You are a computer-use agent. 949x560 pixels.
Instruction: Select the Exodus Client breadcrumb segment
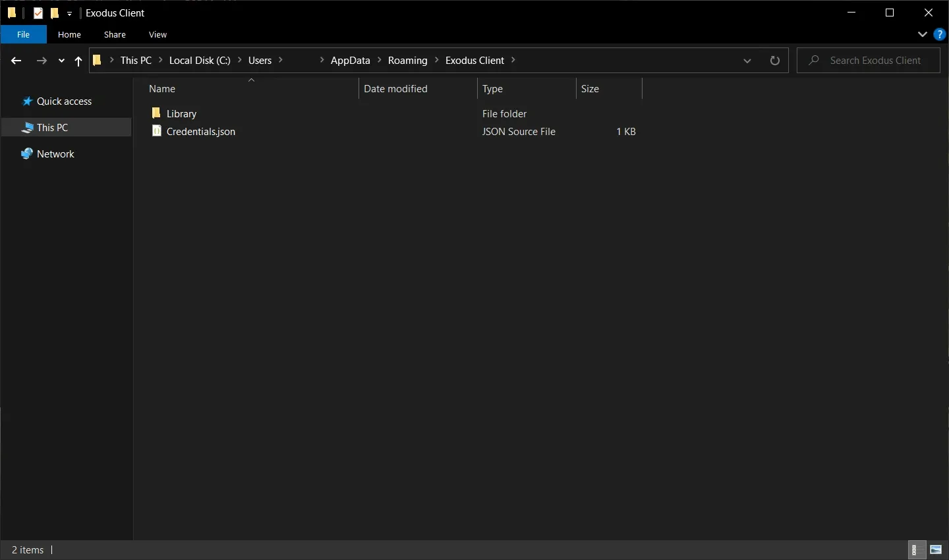[474, 61]
